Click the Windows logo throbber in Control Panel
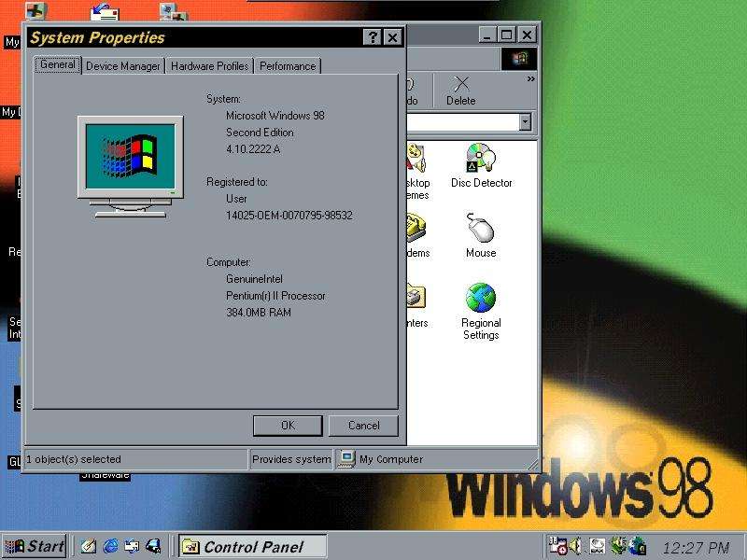The image size is (747, 560). [x=519, y=59]
